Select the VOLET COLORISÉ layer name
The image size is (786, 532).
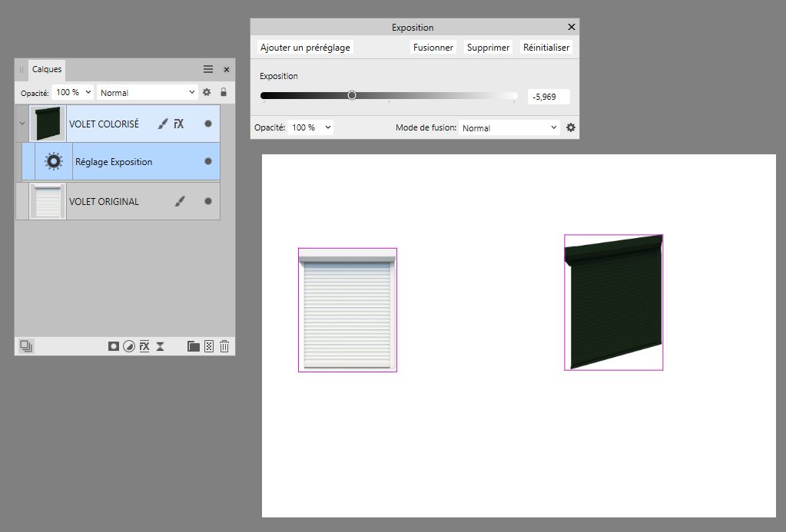[x=104, y=124]
